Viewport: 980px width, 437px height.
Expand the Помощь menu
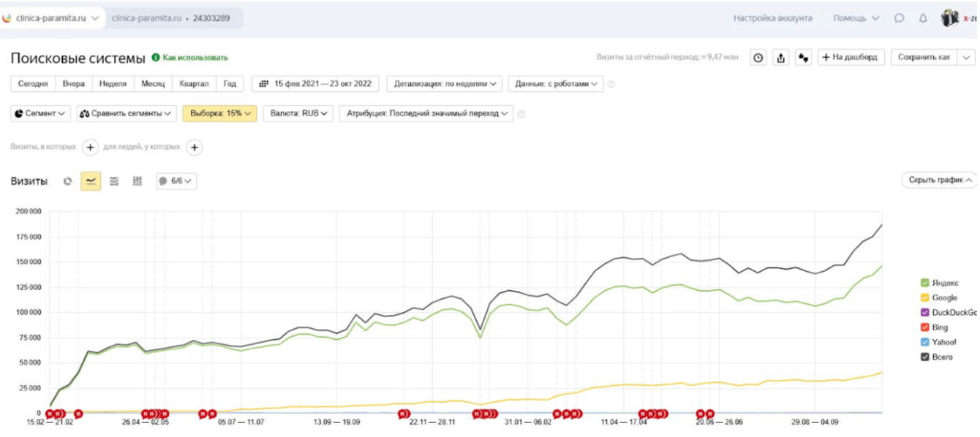pyautogui.click(x=856, y=18)
